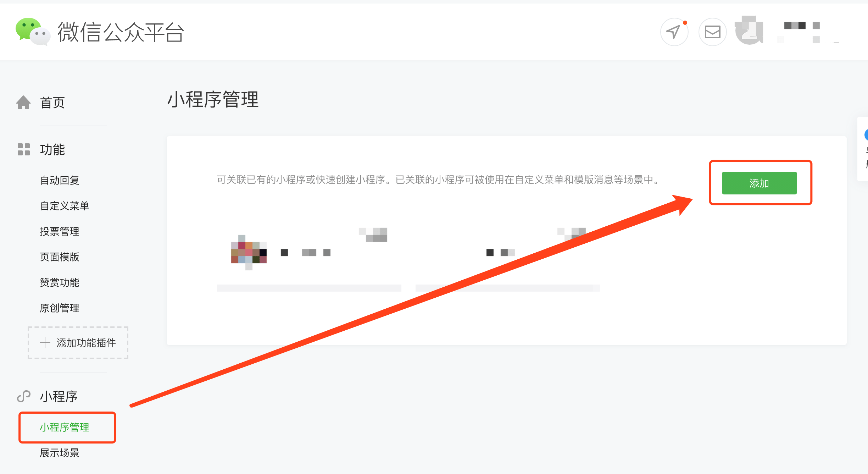
Task: Go to 投票管理
Action: coord(60,231)
